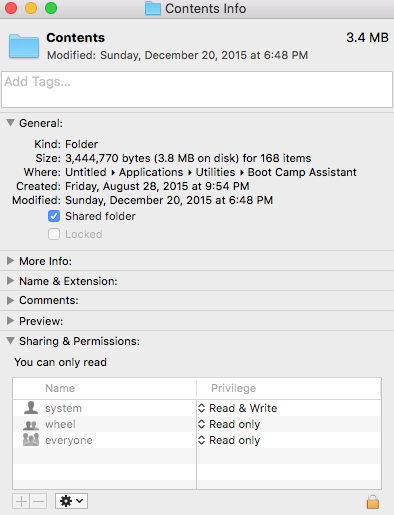
Task: Click the plus button to add user
Action: tap(21, 501)
